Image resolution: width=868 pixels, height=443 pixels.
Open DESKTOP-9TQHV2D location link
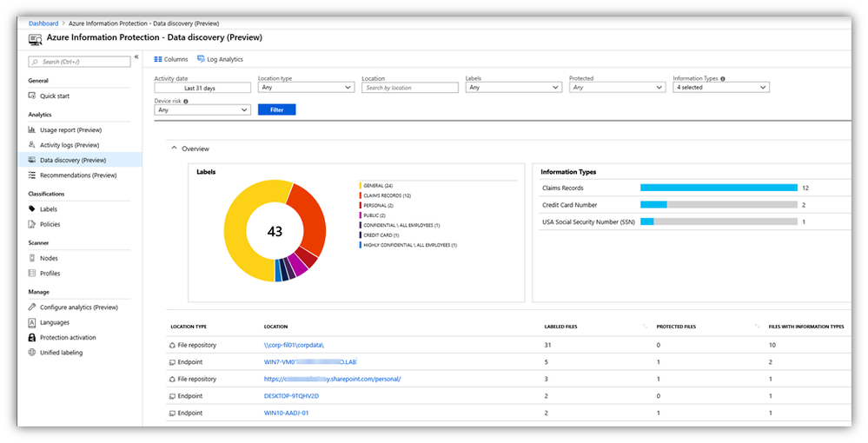pos(292,396)
